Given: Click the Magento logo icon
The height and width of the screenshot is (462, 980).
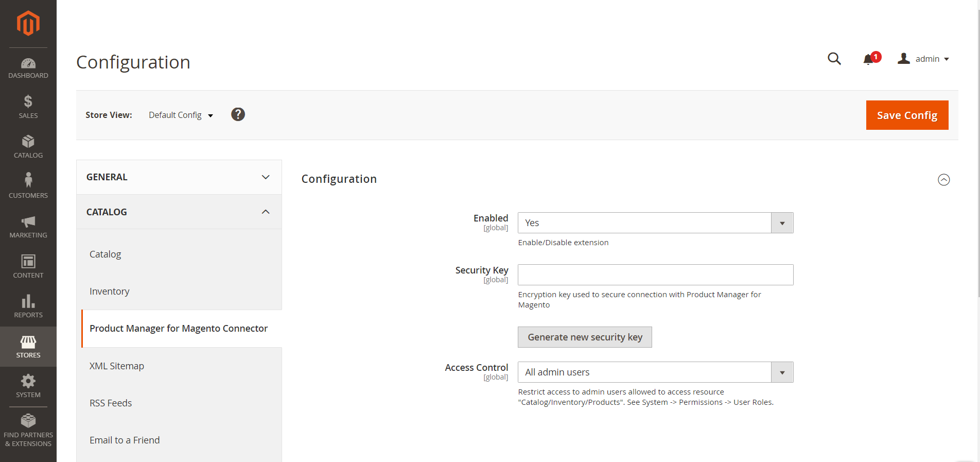Looking at the screenshot, I should point(28,24).
